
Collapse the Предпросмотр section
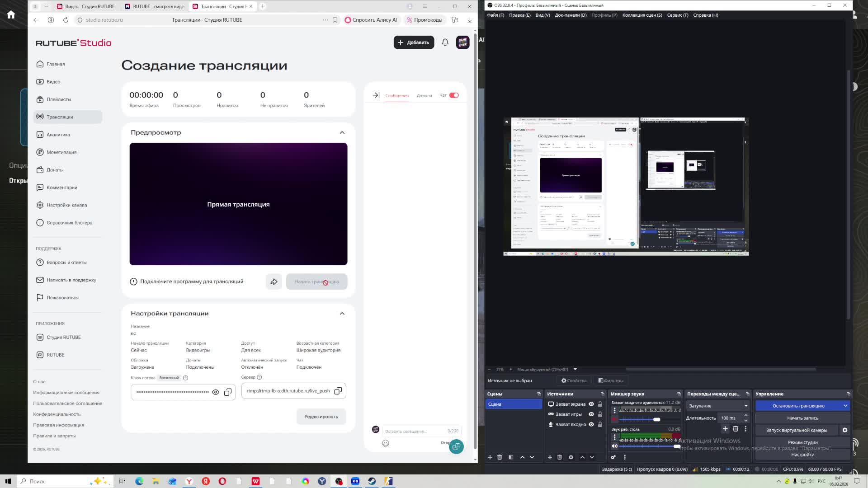342,132
